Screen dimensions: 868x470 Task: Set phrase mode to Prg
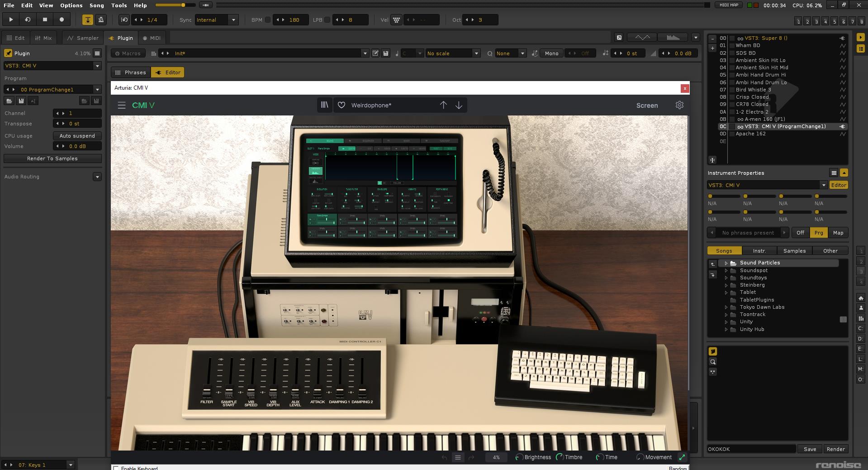(x=819, y=233)
